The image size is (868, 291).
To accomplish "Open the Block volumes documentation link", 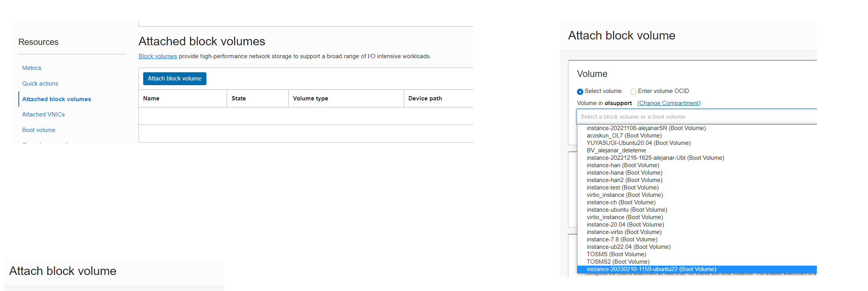I will [x=158, y=56].
